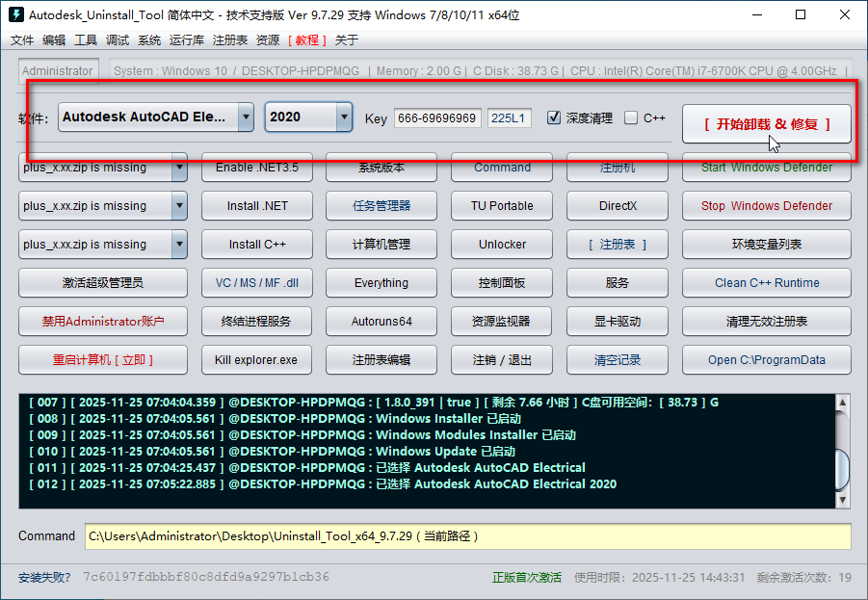
Task: Expand third plus_x.xx.zip is missing dropdown
Action: (179, 244)
